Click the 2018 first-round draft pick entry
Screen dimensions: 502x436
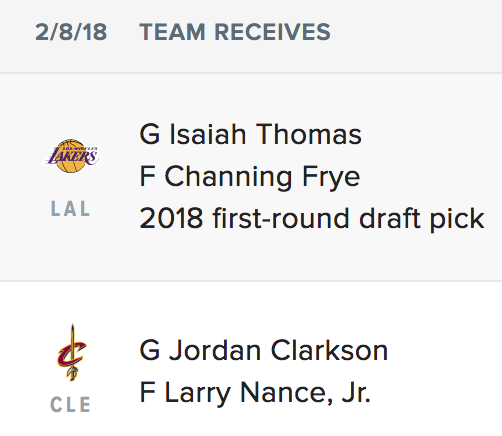pos(312,218)
